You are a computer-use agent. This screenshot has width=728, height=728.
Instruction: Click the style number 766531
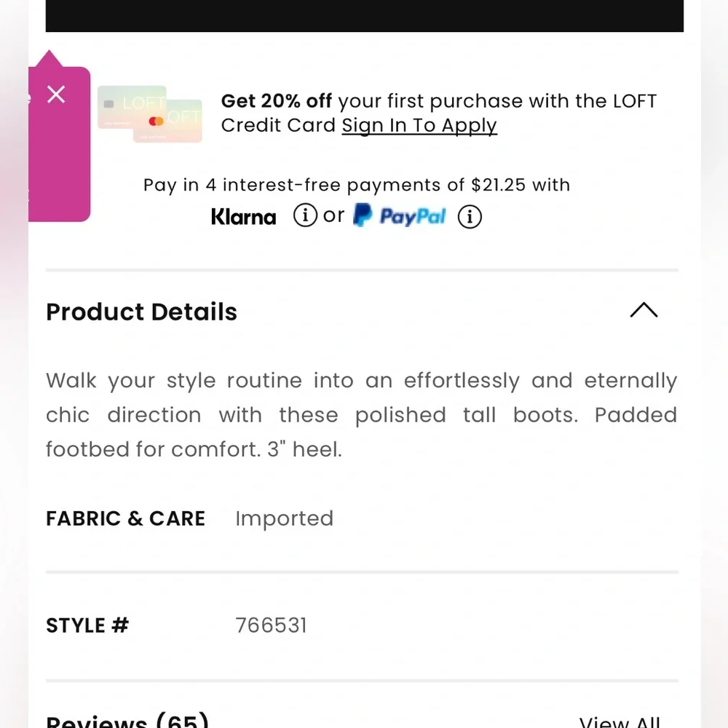[x=271, y=625]
